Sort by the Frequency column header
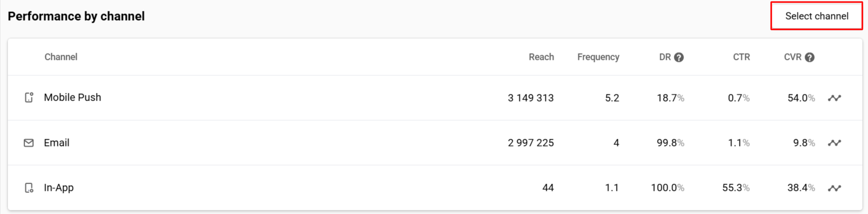 click(x=598, y=57)
